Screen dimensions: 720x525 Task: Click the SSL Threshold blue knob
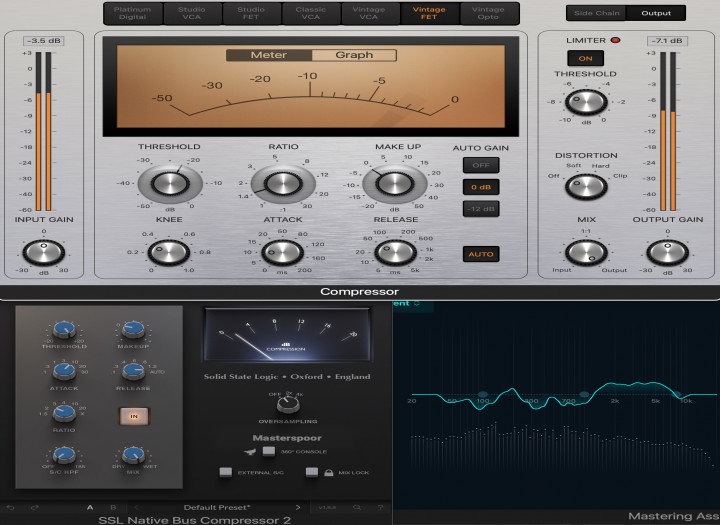tap(65, 331)
